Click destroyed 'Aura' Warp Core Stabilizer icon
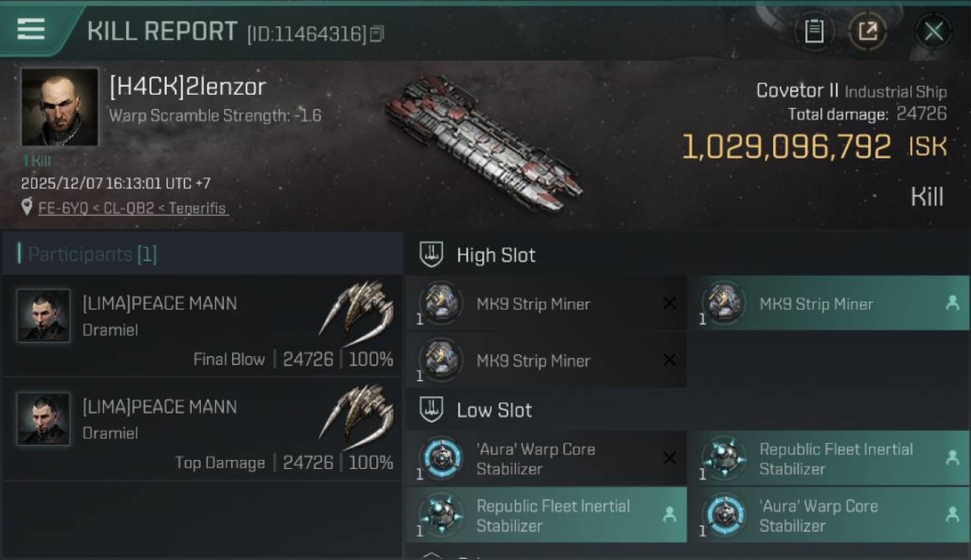This screenshot has width=971, height=560. pos(441,458)
